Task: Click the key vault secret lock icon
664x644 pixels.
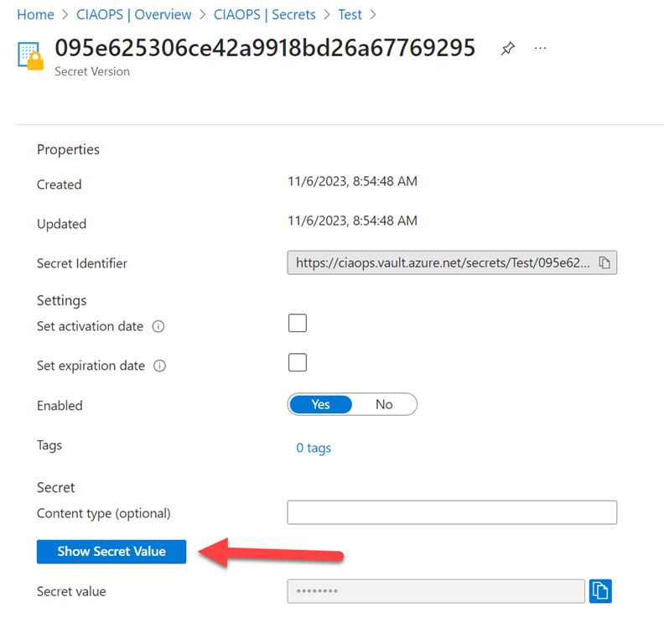Action: point(30,55)
